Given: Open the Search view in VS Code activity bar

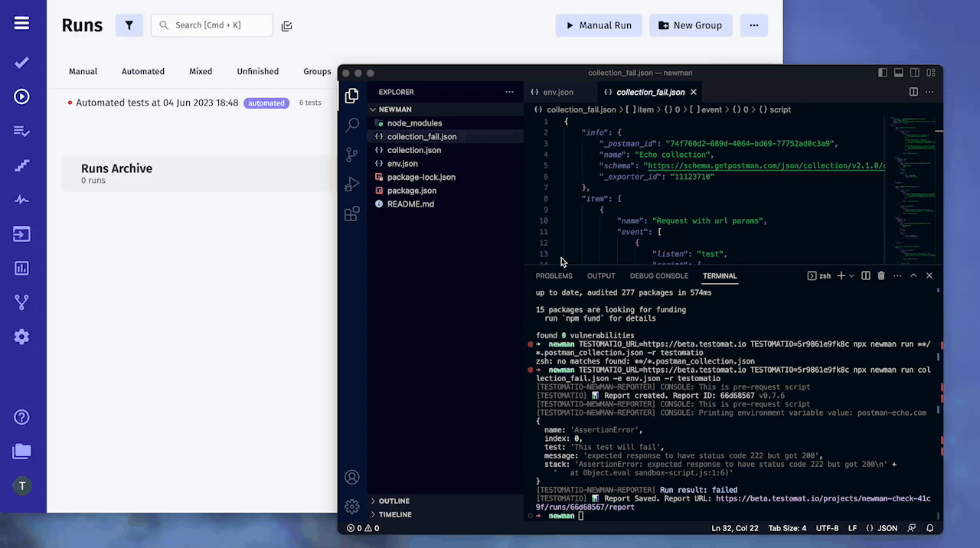Looking at the screenshot, I should coord(352,125).
